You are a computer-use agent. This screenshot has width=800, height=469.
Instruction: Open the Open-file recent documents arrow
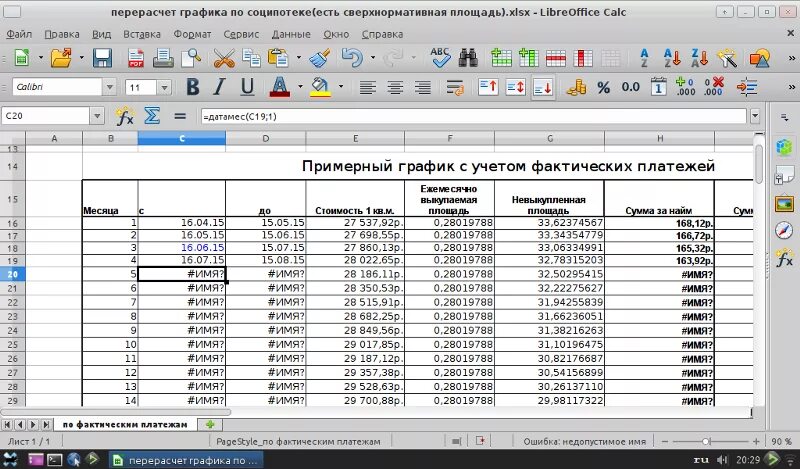click(81, 58)
